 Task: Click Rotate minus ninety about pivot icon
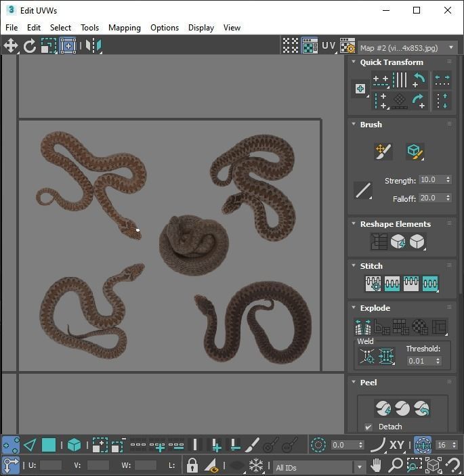[x=419, y=80]
